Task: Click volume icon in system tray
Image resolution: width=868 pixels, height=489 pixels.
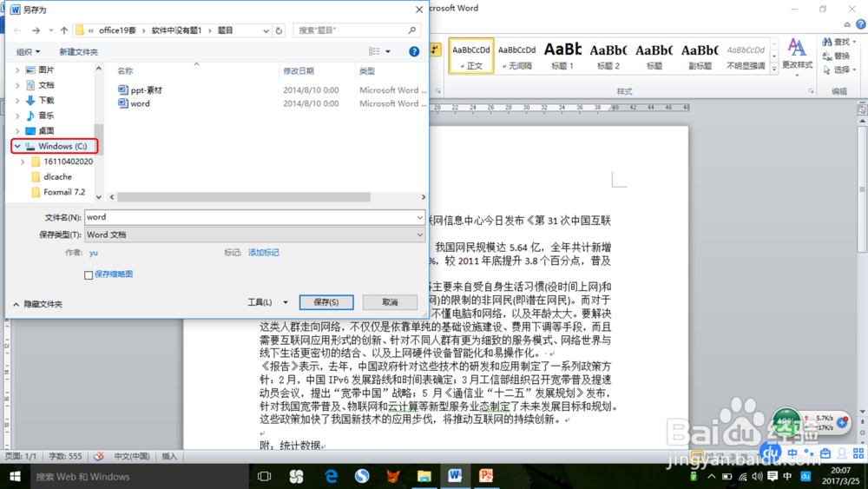Action: (x=757, y=476)
